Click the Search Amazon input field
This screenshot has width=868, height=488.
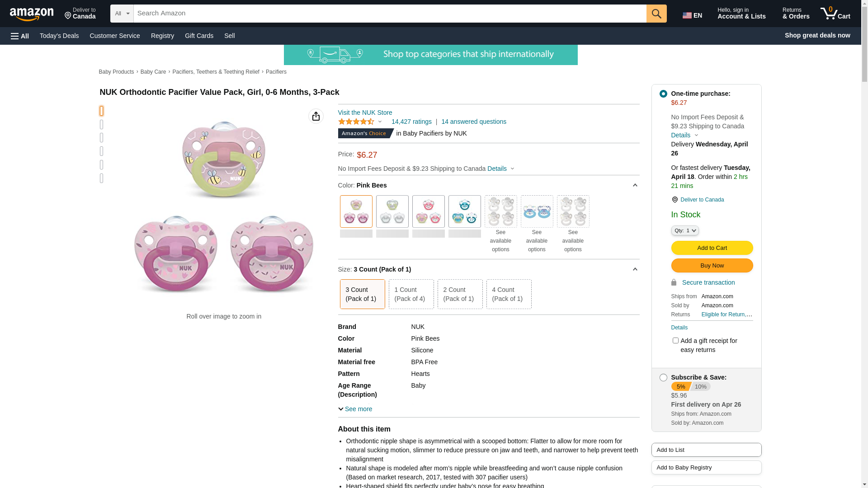click(389, 14)
